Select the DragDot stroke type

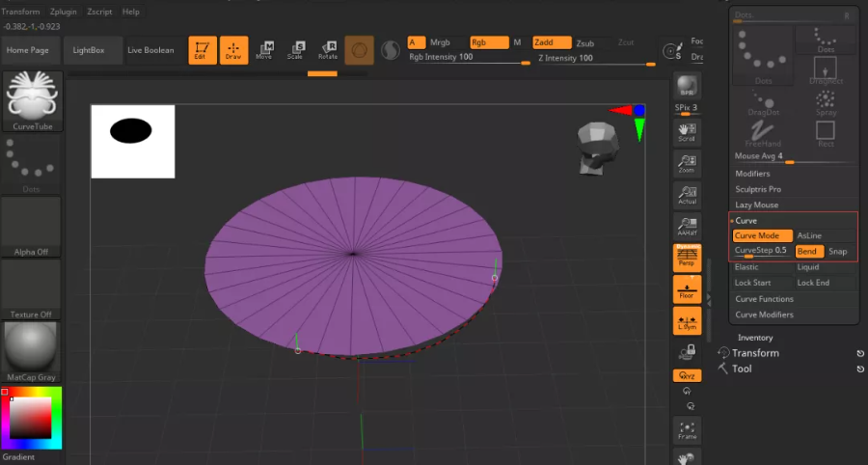point(764,103)
